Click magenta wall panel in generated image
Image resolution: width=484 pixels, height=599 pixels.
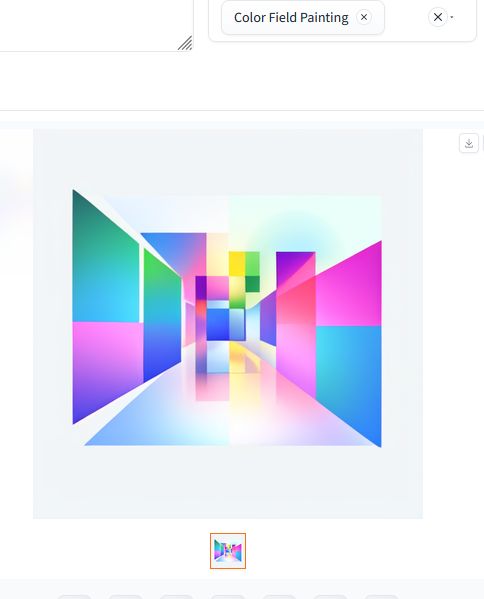coord(349,287)
